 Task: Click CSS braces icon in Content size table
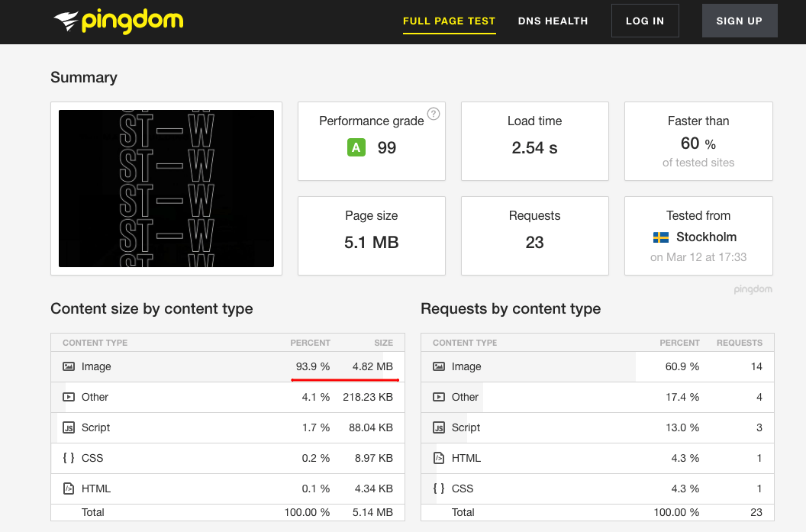click(x=69, y=458)
